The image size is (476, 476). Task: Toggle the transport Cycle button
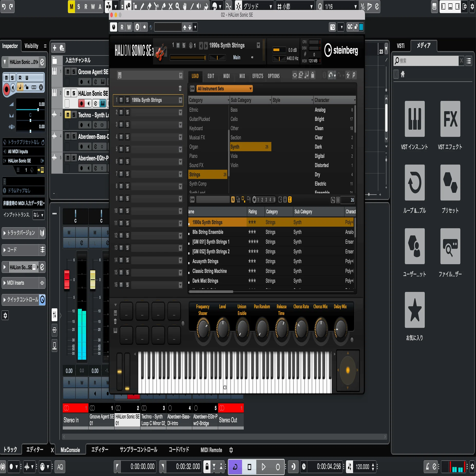235,467
